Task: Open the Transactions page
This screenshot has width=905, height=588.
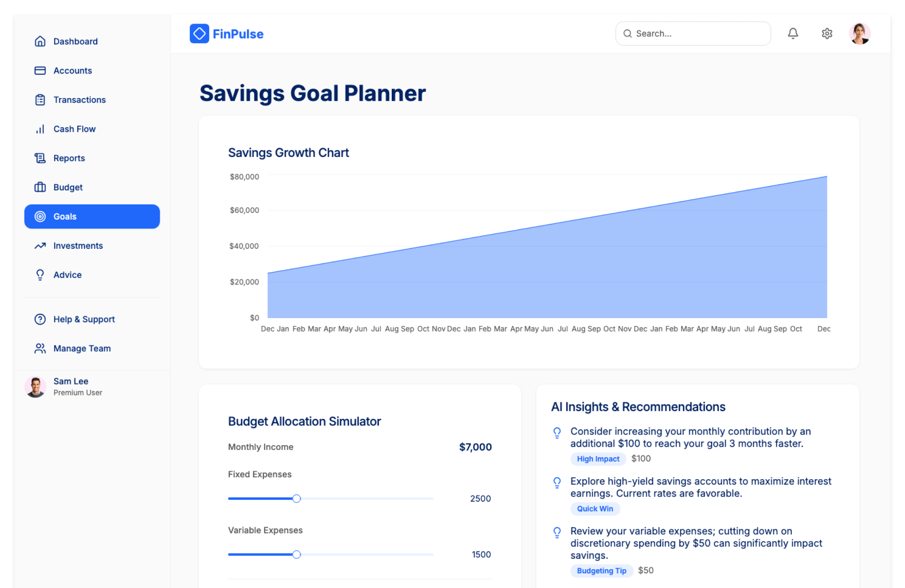Action: pos(79,100)
